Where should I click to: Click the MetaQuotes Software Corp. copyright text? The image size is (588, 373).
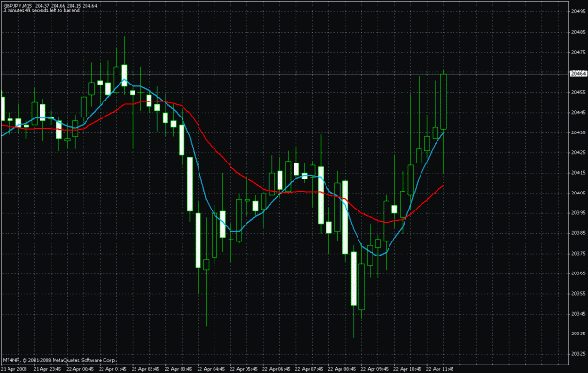(59, 360)
